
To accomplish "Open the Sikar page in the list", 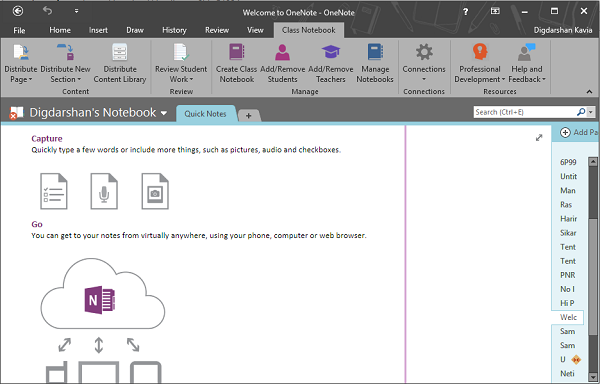I will [568, 233].
